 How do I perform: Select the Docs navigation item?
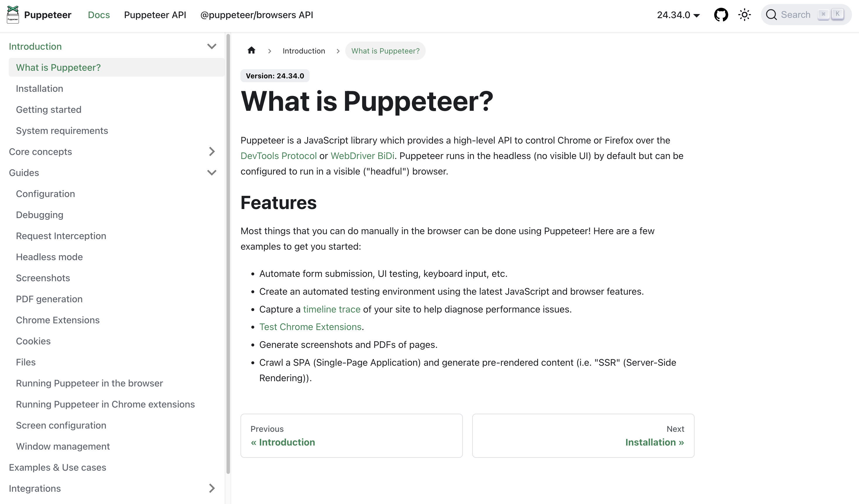[x=99, y=15]
